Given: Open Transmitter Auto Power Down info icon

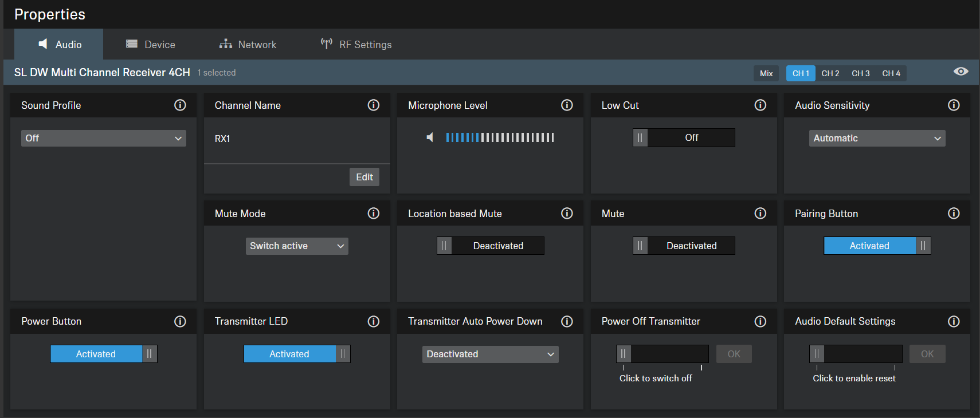Looking at the screenshot, I should (x=567, y=322).
